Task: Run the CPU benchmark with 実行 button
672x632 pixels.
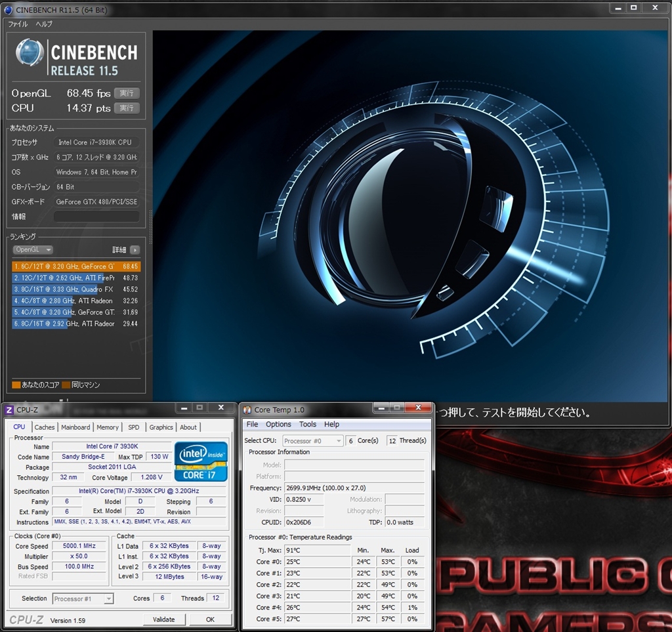Action: pos(127,108)
